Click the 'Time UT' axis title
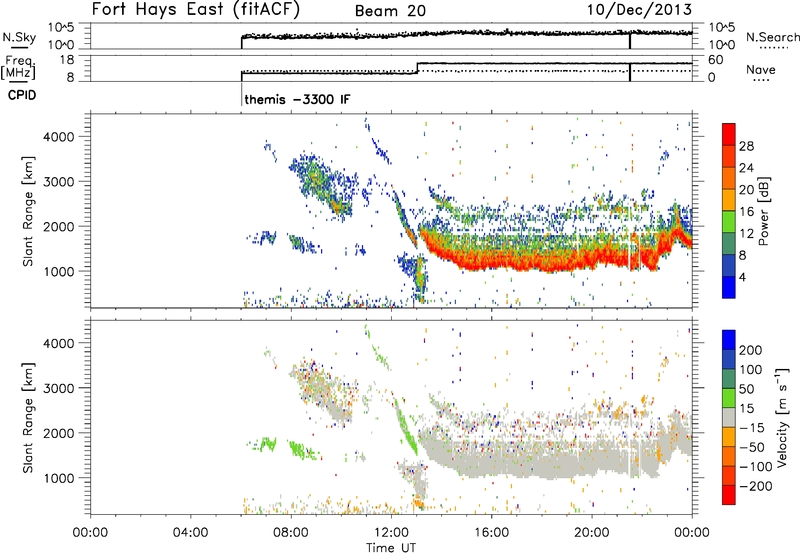 click(x=391, y=548)
